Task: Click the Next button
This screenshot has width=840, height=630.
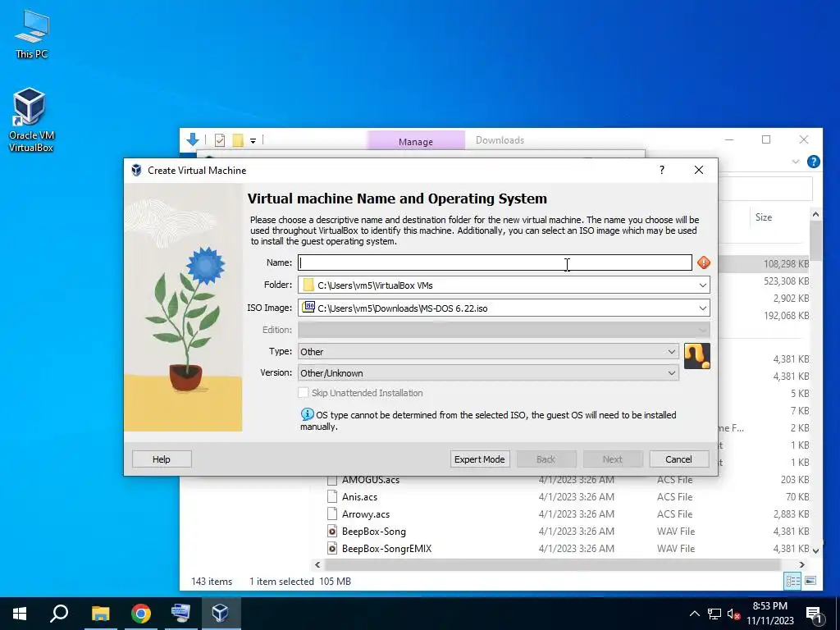Action: pos(612,459)
